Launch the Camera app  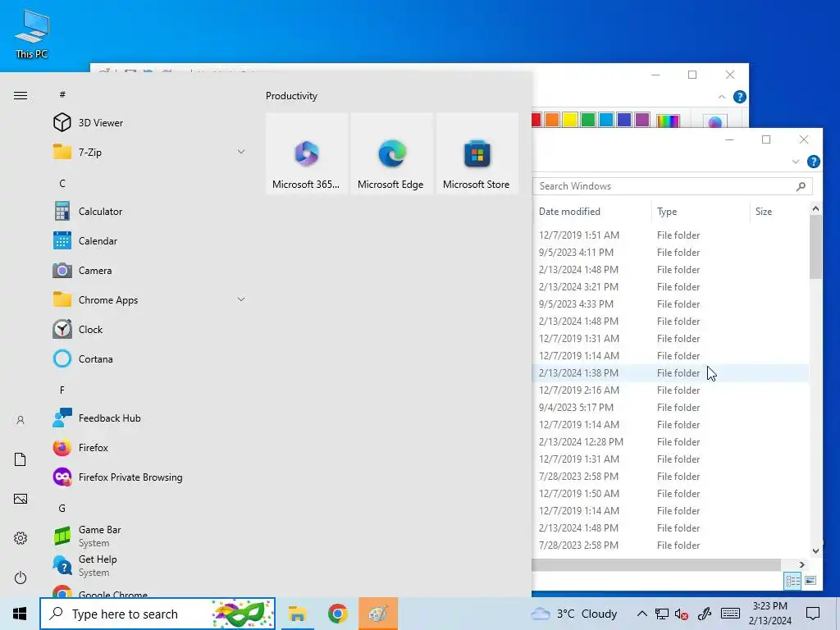pyautogui.click(x=150, y=270)
